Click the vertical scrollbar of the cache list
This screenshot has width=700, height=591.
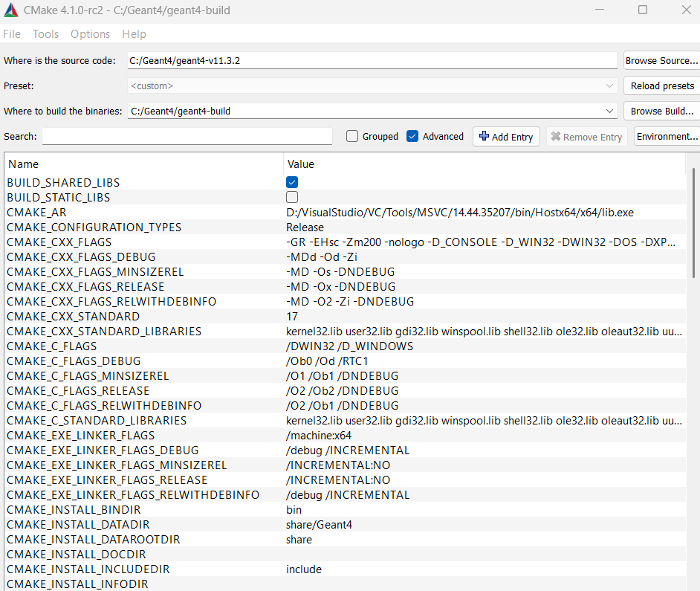[693, 223]
